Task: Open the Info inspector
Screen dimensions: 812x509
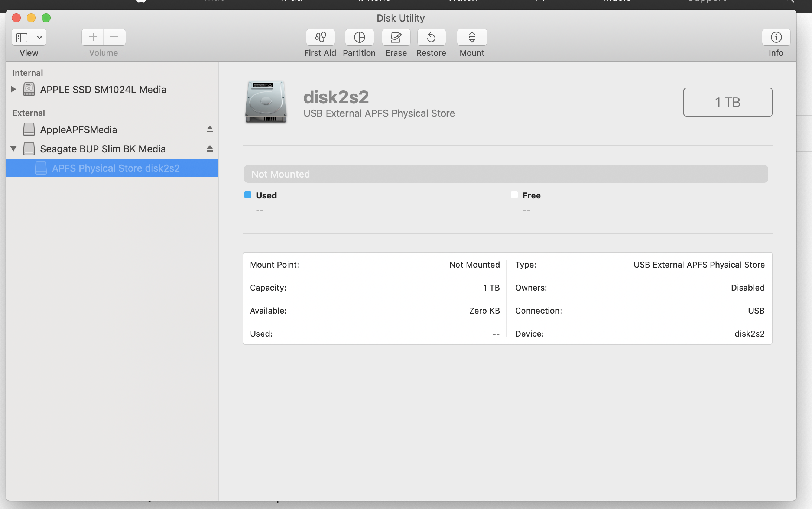Action: [776, 37]
